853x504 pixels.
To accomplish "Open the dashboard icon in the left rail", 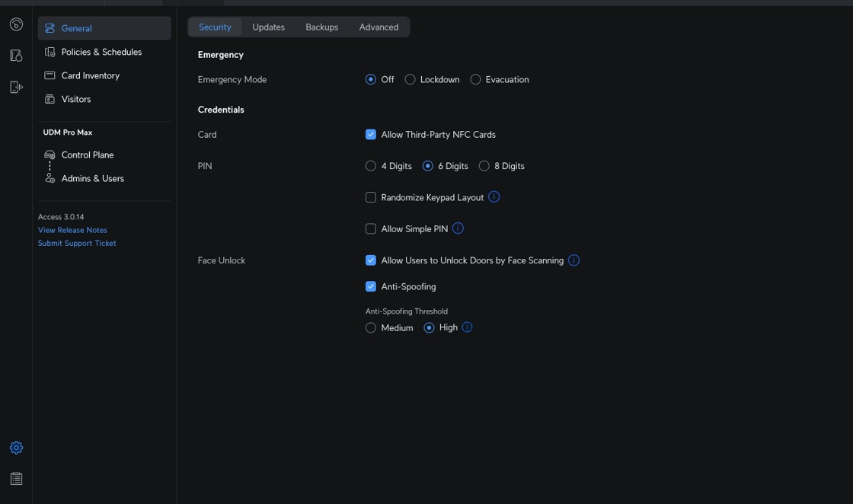I will point(16,25).
